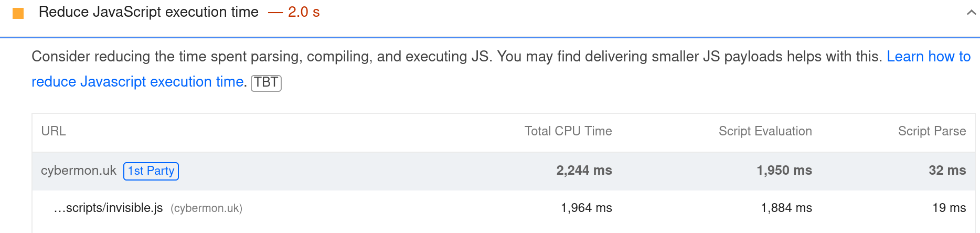Viewport: 980px width, 233px height.
Task: Click the orange square audit severity icon
Action: point(18,13)
